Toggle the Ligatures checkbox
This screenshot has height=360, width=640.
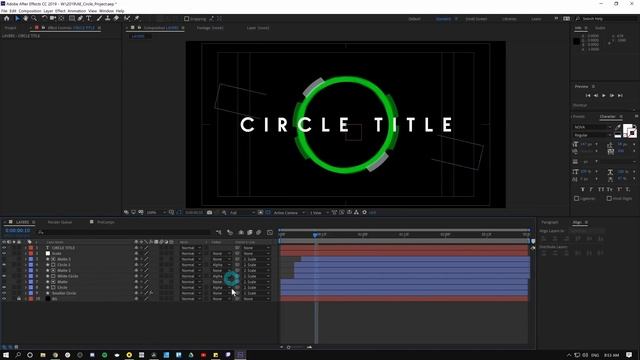(x=577, y=199)
